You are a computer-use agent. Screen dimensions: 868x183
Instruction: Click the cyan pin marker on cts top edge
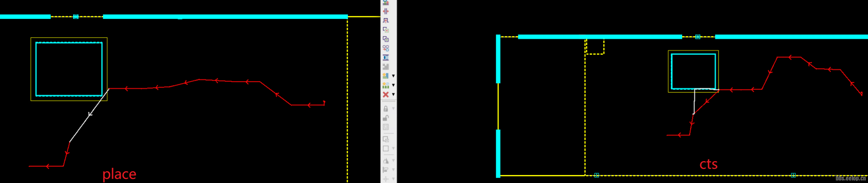pos(698,37)
